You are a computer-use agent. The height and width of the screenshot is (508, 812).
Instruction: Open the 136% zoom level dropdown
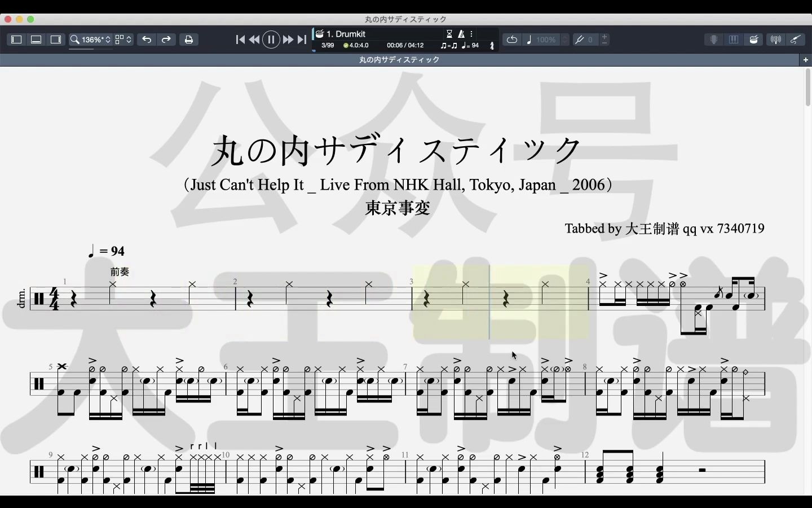pos(96,40)
